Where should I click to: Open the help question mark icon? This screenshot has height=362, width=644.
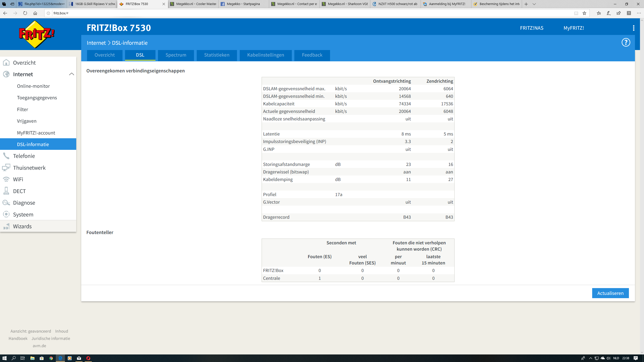[626, 42]
